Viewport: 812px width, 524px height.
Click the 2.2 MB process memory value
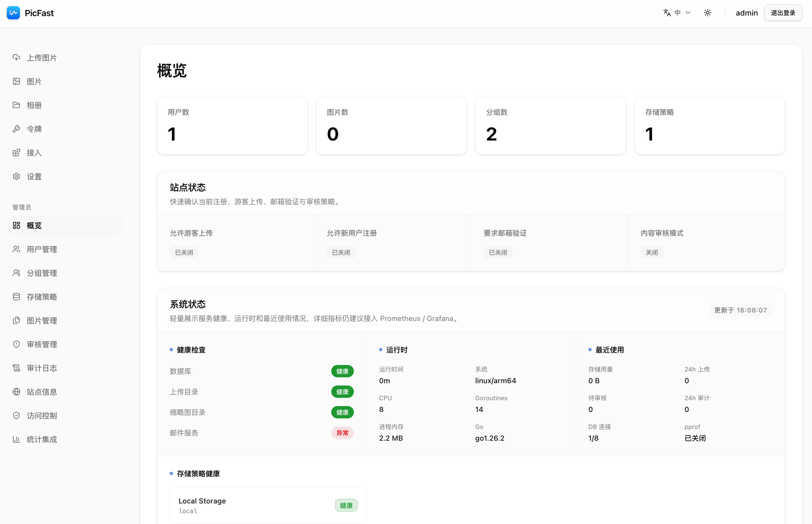click(x=391, y=438)
